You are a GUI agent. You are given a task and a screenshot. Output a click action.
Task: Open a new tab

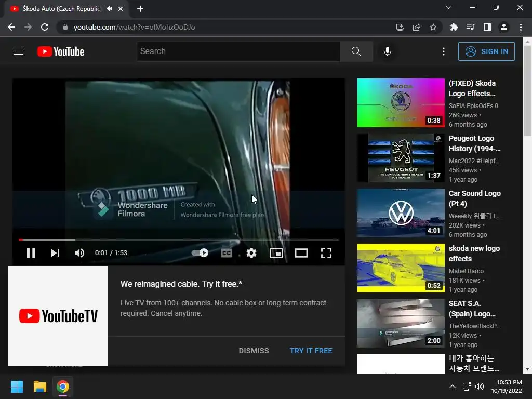(x=140, y=9)
